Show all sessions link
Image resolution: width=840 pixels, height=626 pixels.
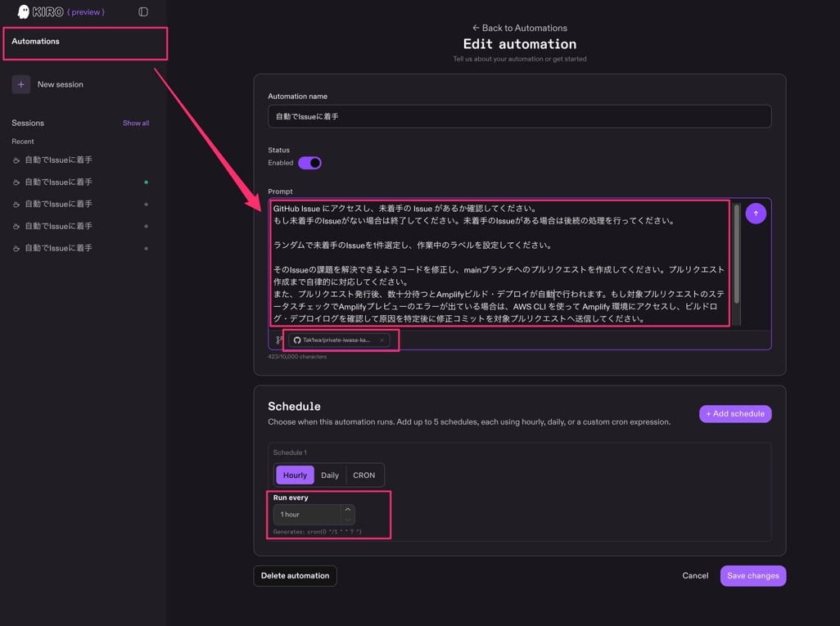tap(136, 124)
